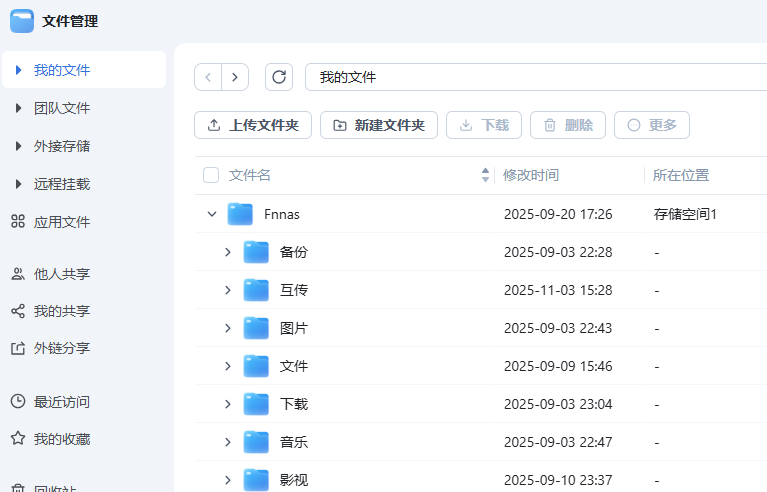The width and height of the screenshot is (767, 492).
Task: Click the 修改时间 column header
Action: (531, 175)
